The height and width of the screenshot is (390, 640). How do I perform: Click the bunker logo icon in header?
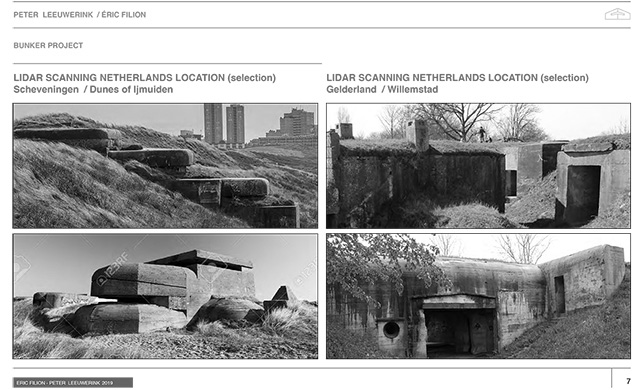pyautogui.click(x=617, y=14)
